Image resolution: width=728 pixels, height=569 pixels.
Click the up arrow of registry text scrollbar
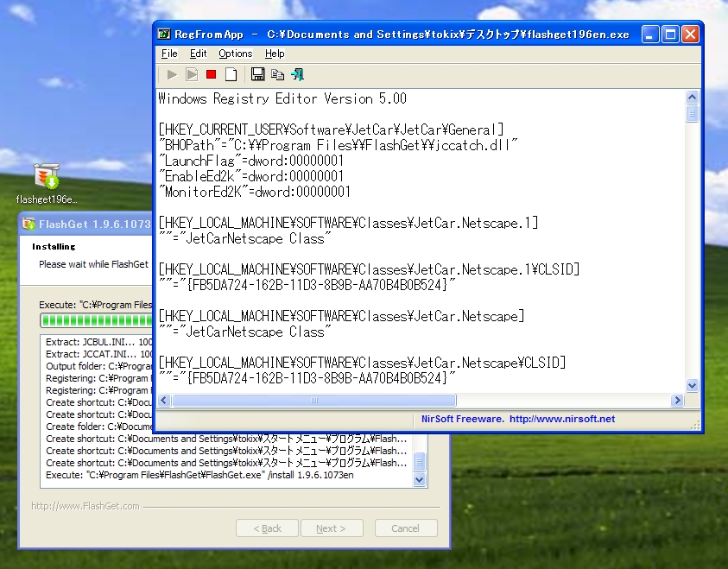pos(692,97)
